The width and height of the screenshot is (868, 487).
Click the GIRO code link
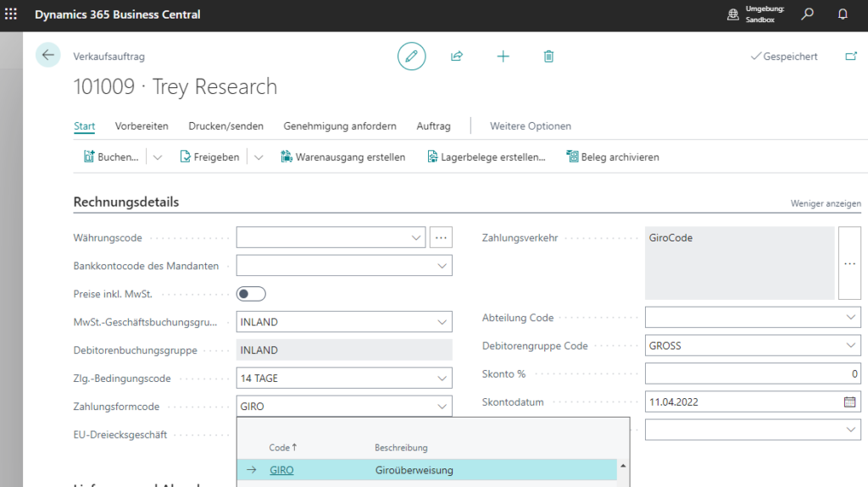281,470
